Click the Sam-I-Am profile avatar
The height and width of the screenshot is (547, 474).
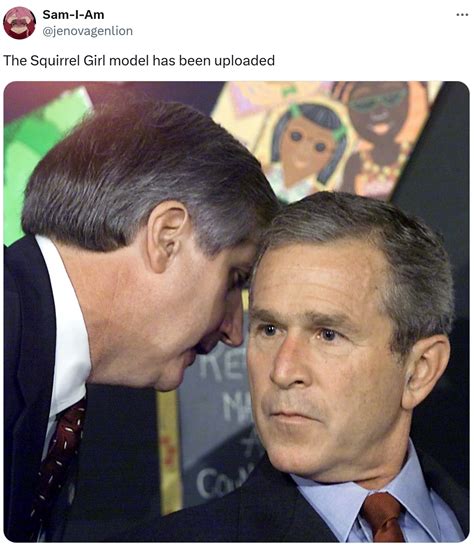19,23
